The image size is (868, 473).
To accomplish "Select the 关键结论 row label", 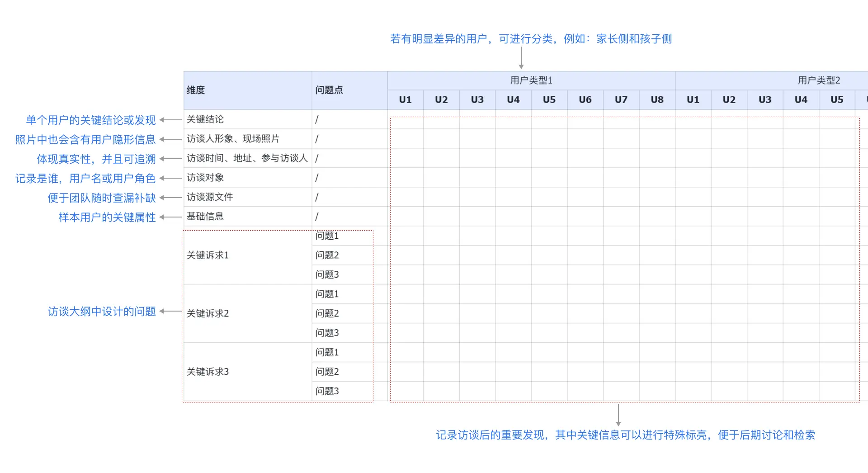I will (205, 119).
